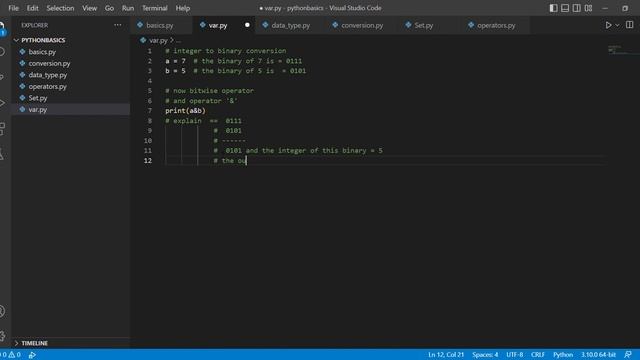Click '# now bitwise operator' comment
640x360 pixels.
209,91
